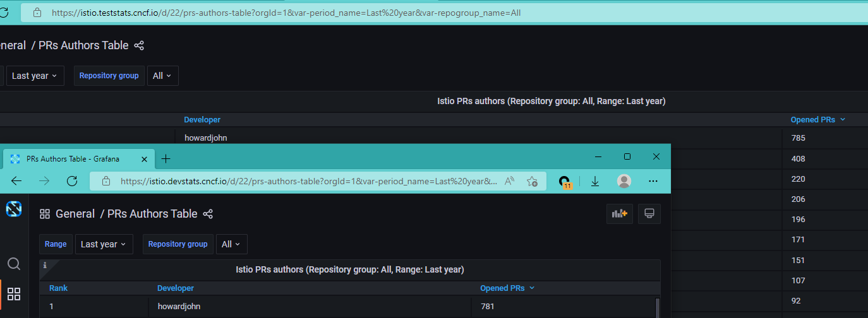Screen dimensions: 868x318
Task: Click the 92 value in back window
Action: pos(796,300)
